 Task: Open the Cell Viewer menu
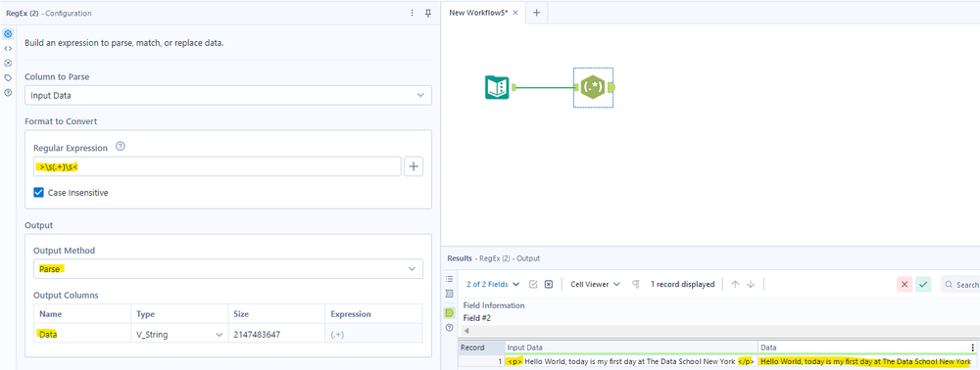click(595, 284)
